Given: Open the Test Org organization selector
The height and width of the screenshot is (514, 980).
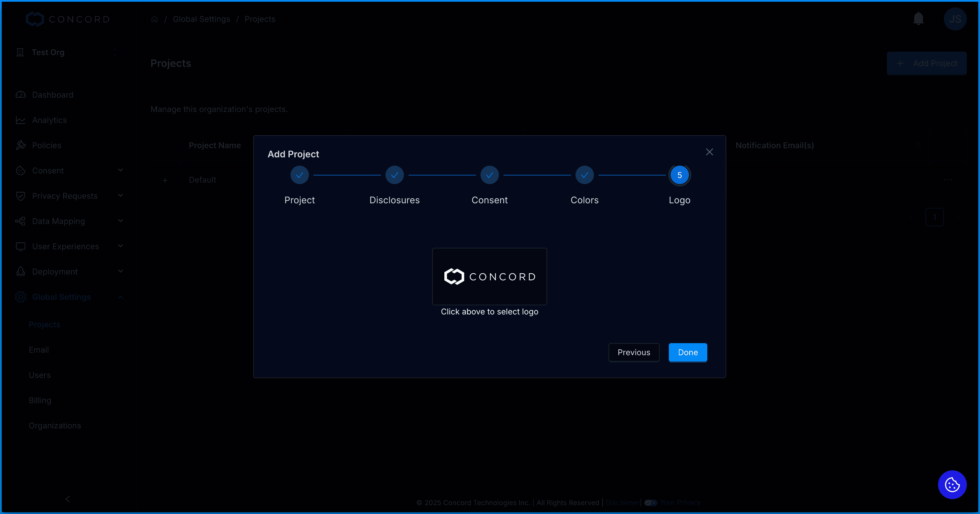Looking at the screenshot, I should click(x=67, y=53).
